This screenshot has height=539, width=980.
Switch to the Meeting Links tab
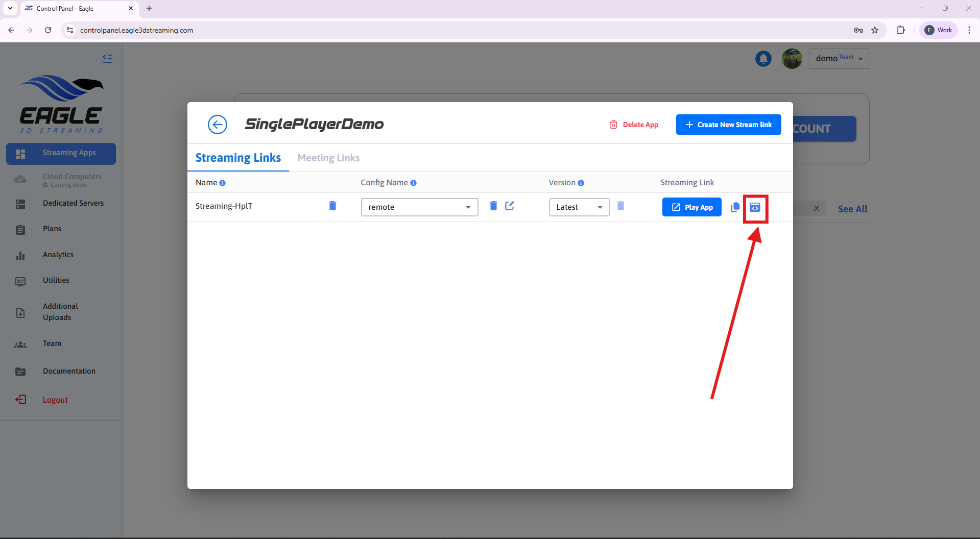[328, 158]
